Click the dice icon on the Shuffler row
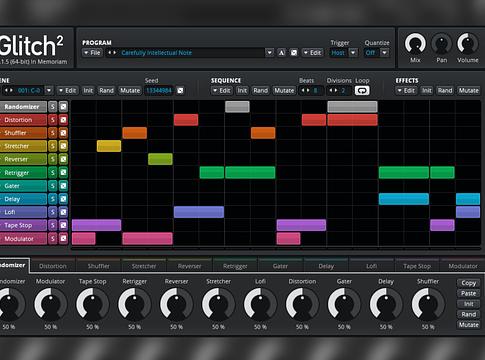 pos(63,133)
